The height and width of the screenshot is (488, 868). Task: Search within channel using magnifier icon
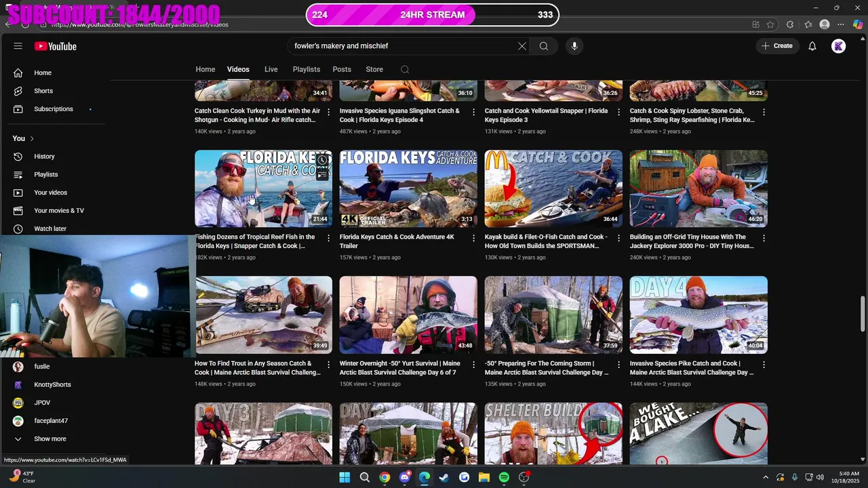click(x=405, y=69)
